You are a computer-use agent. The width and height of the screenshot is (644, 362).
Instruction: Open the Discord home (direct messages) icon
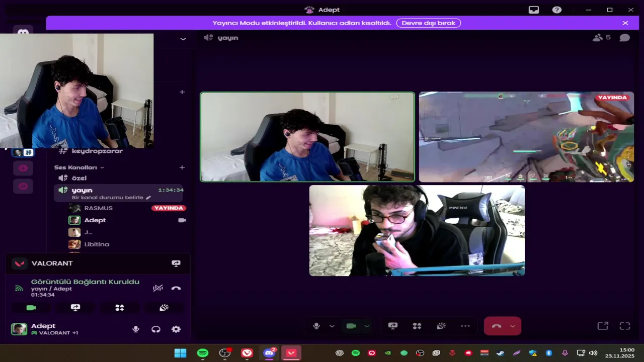23,31
